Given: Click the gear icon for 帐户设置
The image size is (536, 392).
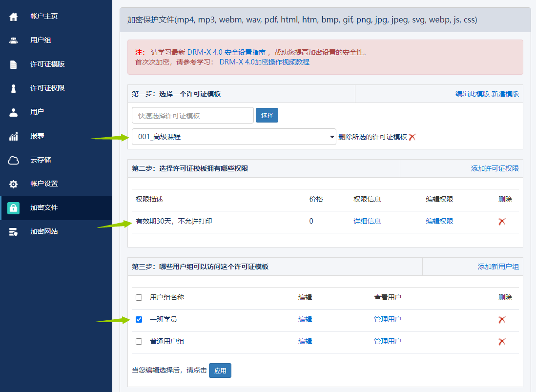Looking at the screenshot, I should click(x=14, y=184).
